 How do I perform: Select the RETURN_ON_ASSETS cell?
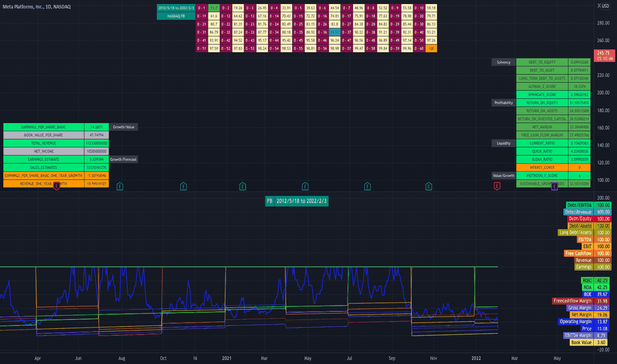click(x=542, y=111)
